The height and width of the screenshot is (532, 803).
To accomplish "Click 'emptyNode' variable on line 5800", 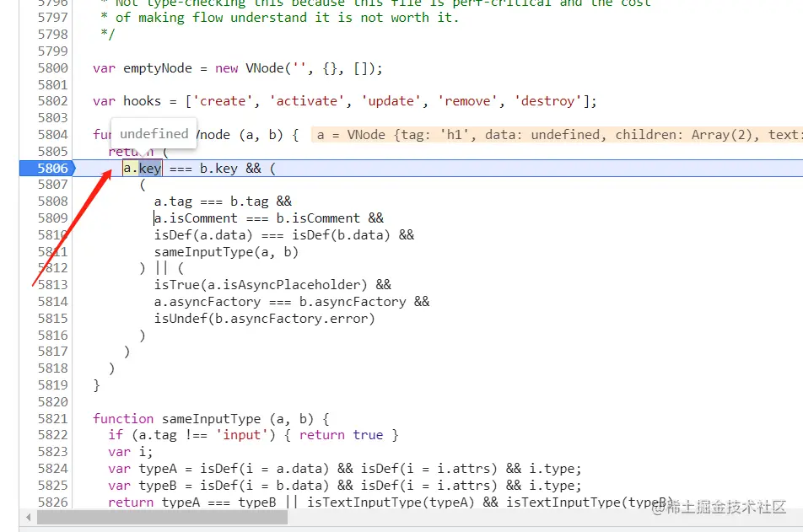I will point(158,68).
